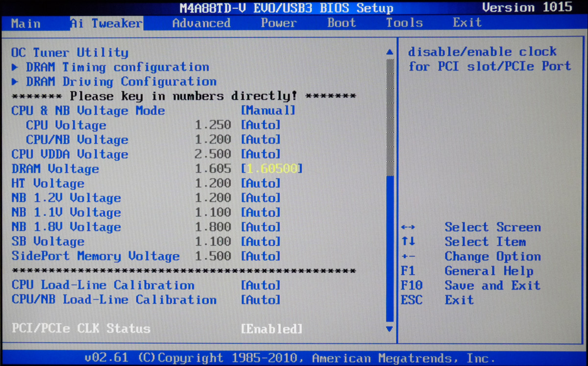Change SB Voltage Auto setting

261,242
